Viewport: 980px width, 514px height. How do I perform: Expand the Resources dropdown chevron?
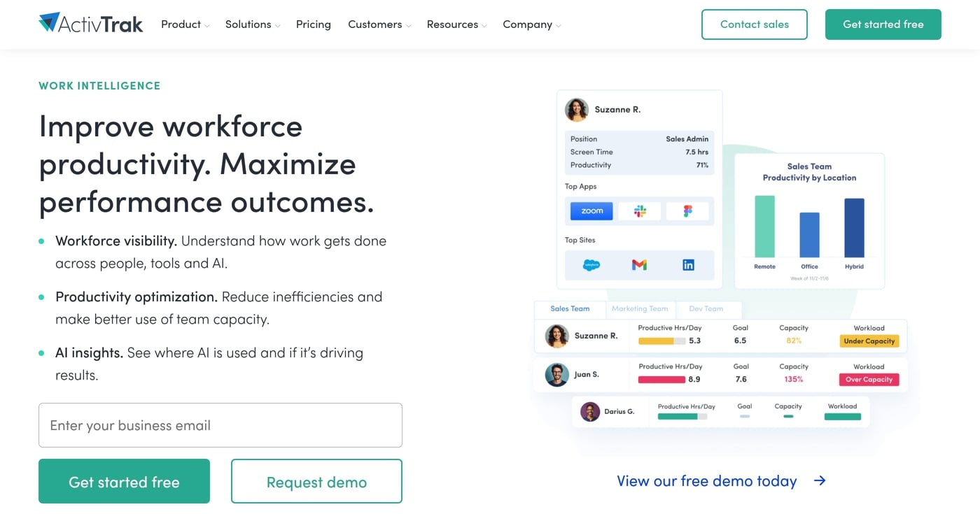pyautogui.click(x=484, y=26)
